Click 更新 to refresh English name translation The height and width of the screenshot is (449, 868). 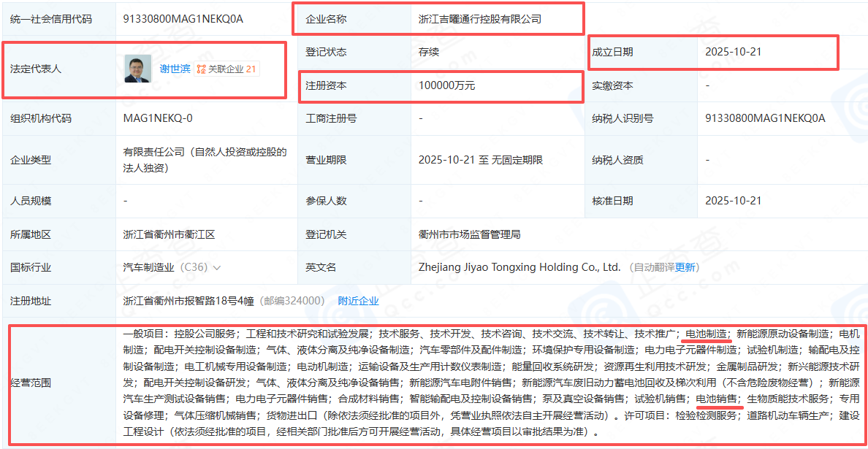(x=685, y=268)
